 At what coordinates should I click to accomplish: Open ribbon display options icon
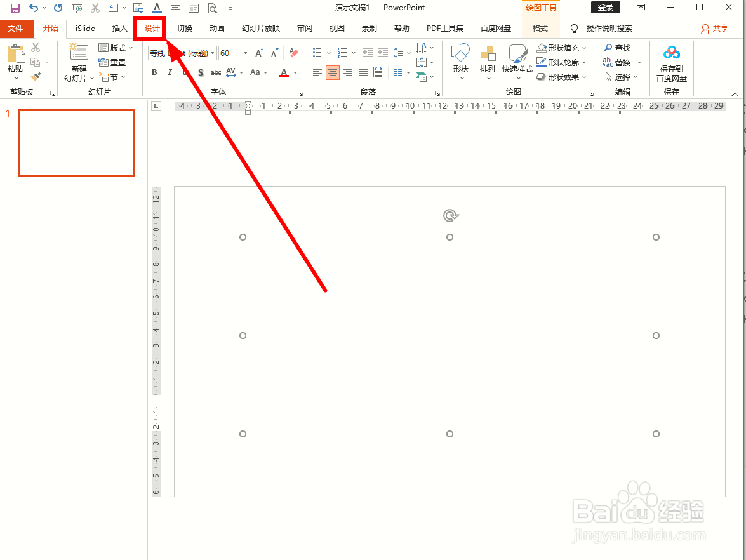point(641,7)
